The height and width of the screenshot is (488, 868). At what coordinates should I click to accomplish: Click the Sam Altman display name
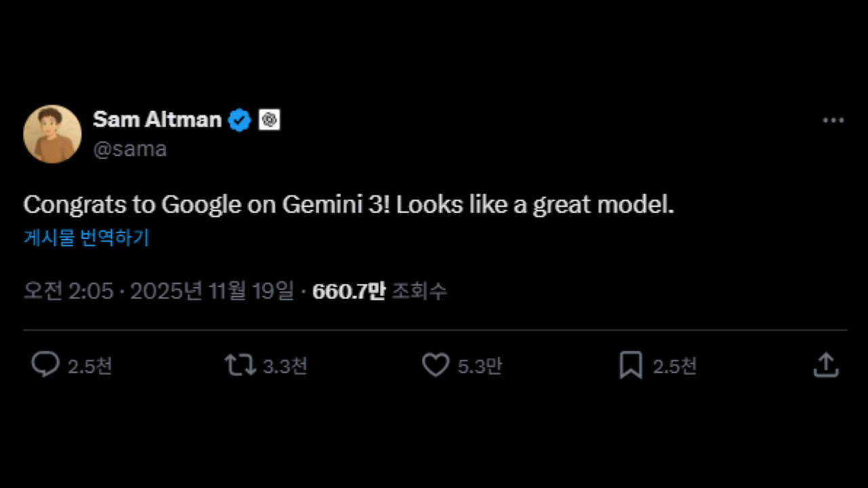point(157,119)
